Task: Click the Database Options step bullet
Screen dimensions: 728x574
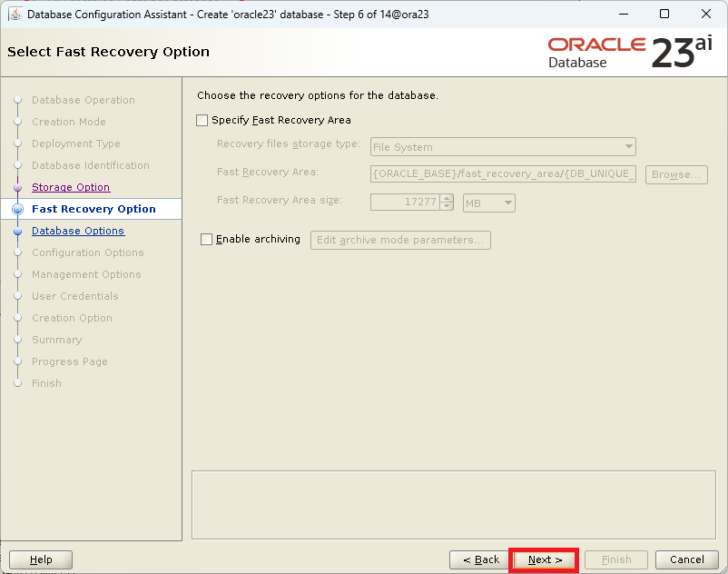Action: 17,232
